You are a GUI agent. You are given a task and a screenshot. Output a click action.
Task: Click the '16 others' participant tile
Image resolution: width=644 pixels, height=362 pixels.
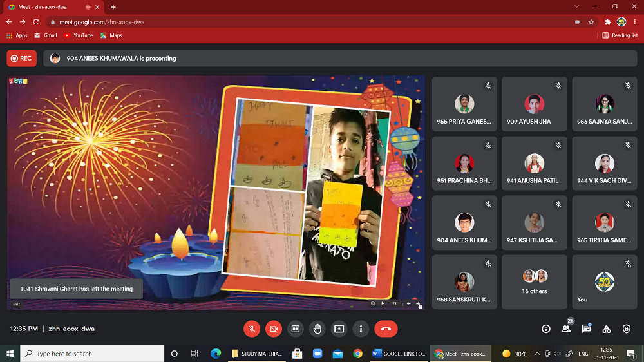point(535,281)
